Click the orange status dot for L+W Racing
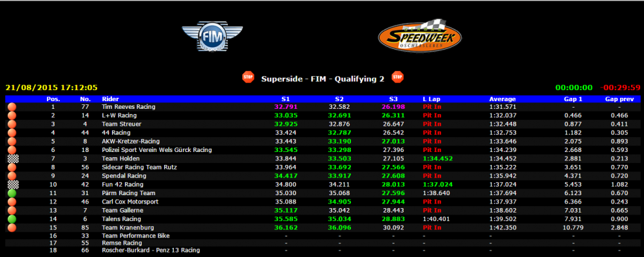 tap(12, 115)
